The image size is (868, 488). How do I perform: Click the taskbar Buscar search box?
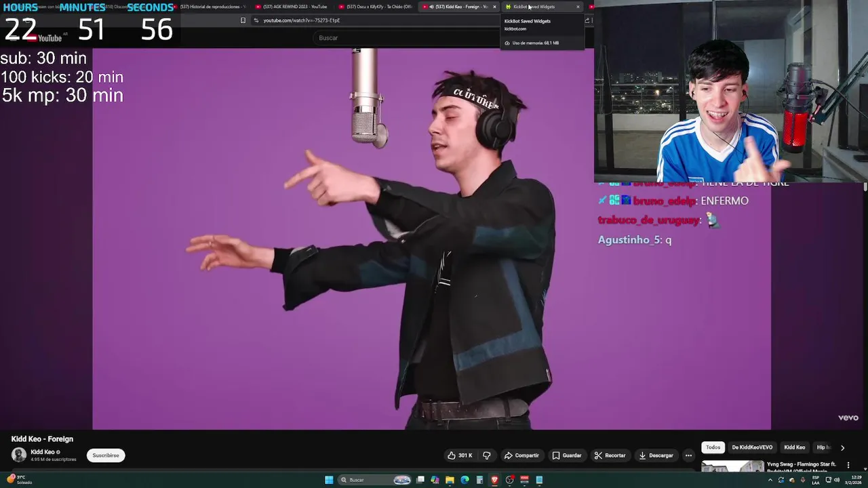374,480
